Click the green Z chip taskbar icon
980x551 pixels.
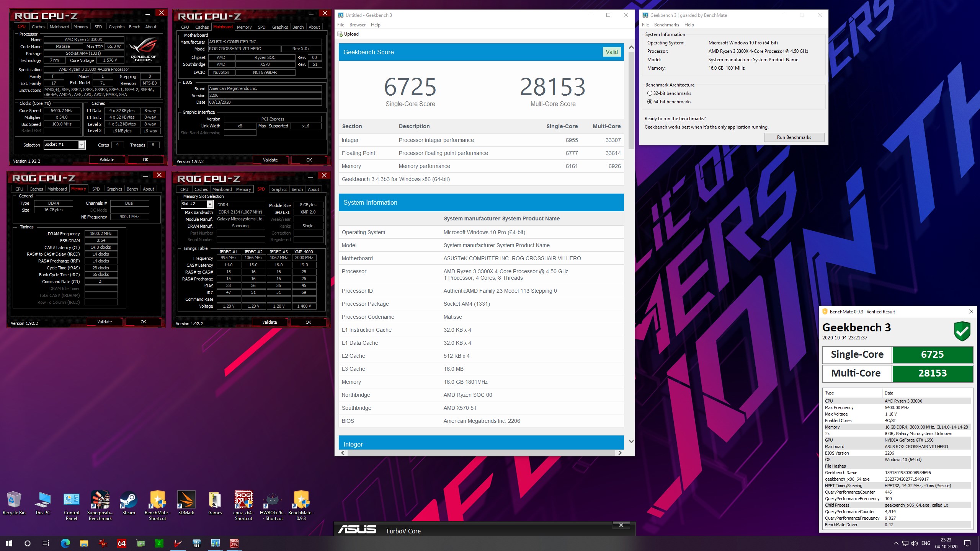159,543
